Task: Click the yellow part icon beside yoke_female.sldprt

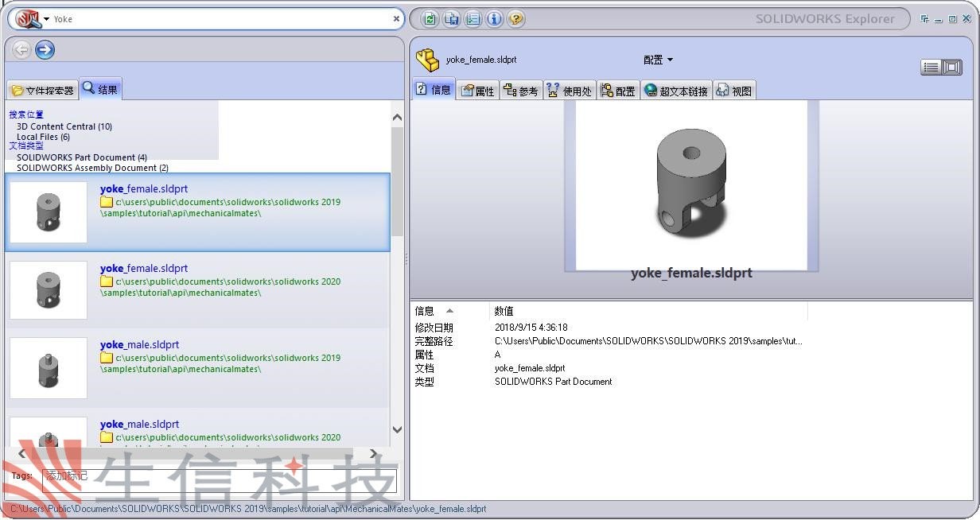Action: (428, 60)
